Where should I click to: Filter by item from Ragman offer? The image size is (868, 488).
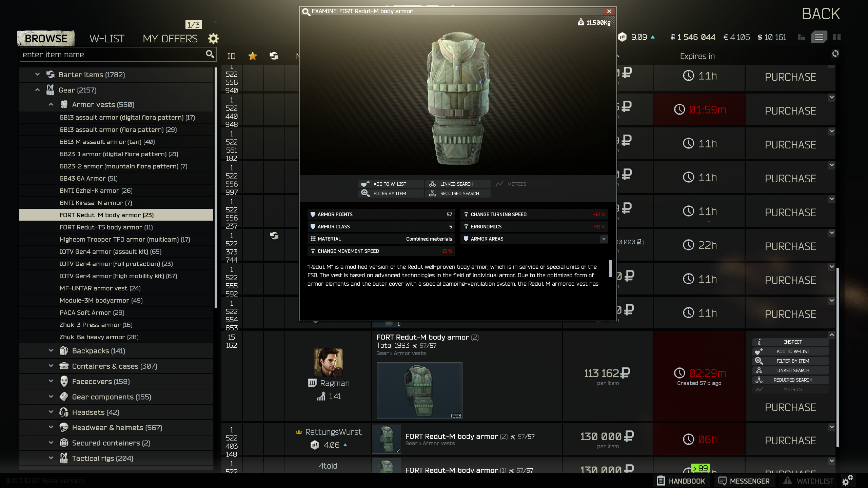[x=791, y=361]
